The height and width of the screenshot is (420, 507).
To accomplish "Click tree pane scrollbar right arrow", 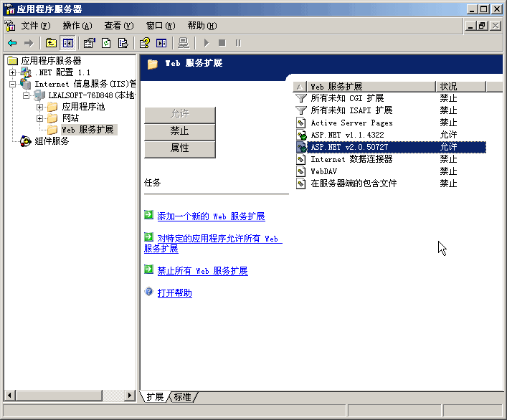I will pyautogui.click(x=130, y=395).
